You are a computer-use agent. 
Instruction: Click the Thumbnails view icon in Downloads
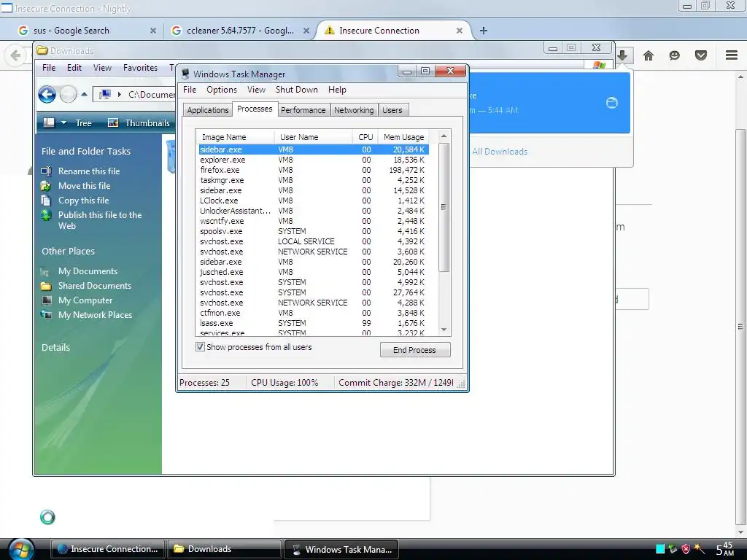(x=113, y=122)
